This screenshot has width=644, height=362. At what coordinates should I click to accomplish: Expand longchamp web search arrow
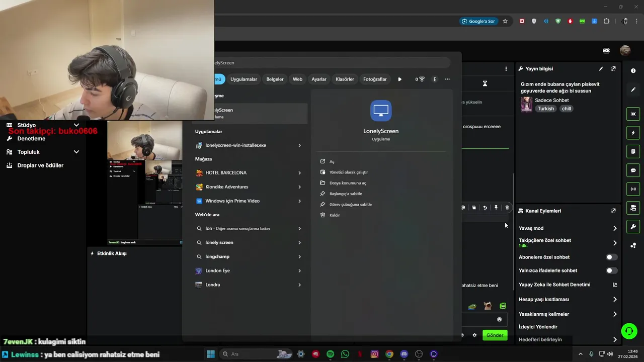(x=299, y=256)
